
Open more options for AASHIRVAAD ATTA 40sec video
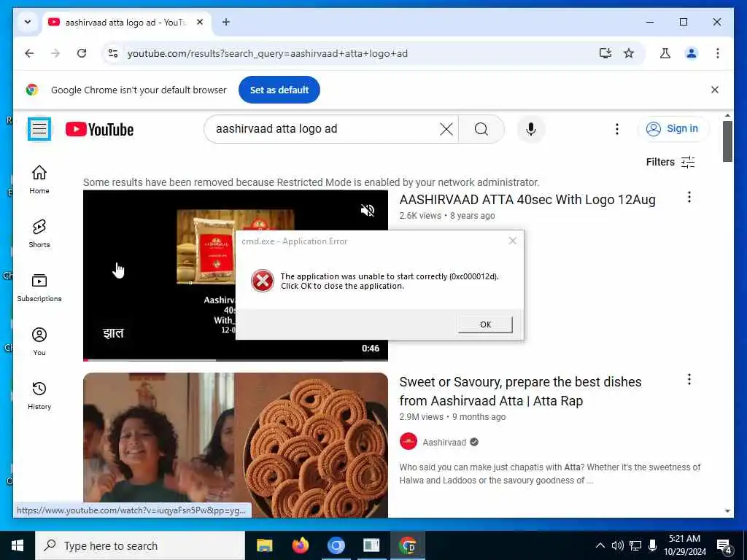click(689, 197)
